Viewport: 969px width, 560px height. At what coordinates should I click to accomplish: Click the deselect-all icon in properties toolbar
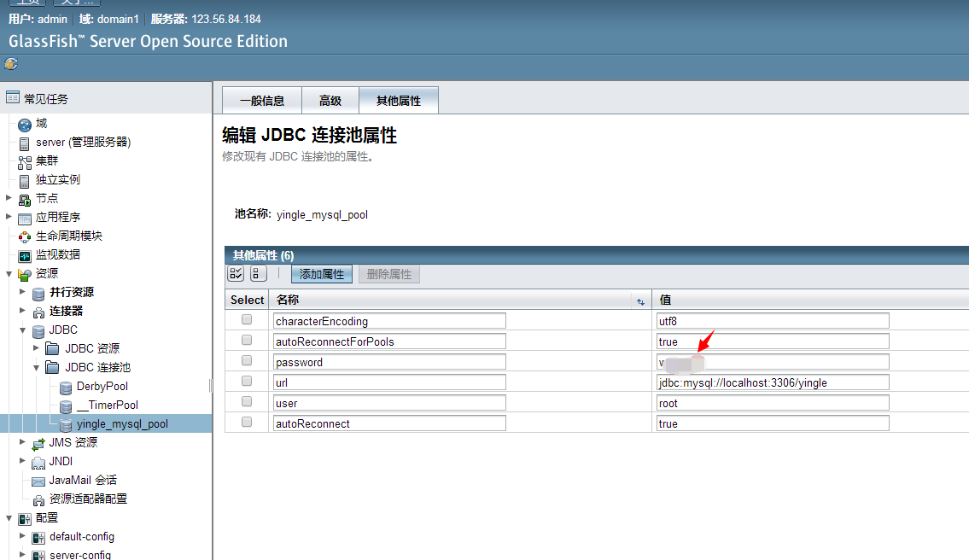259,274
